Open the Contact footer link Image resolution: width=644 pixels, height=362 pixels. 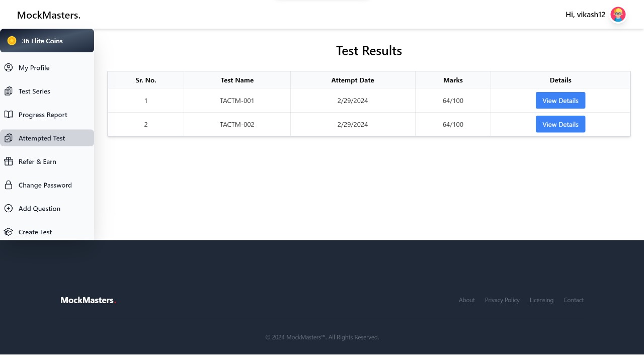574,300
